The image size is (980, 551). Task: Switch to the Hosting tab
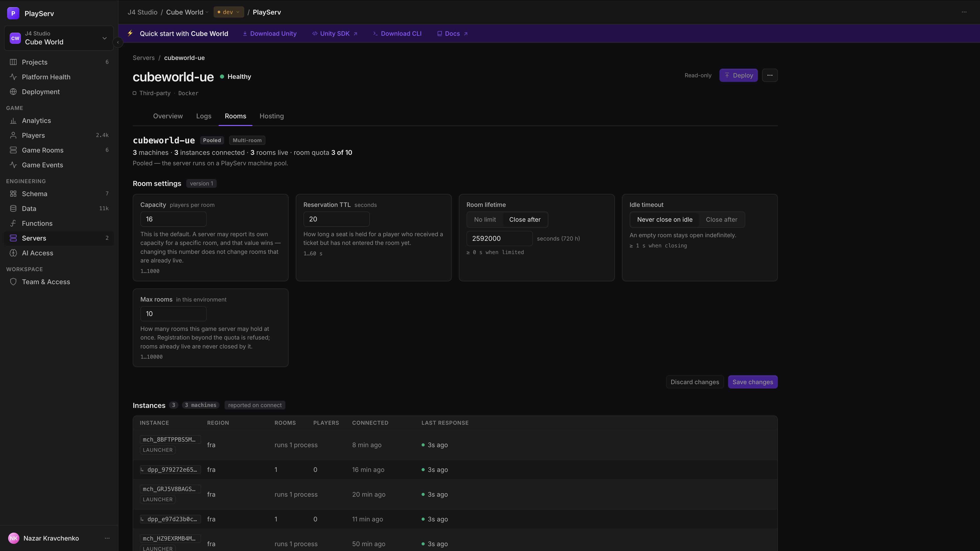point(271,116)
